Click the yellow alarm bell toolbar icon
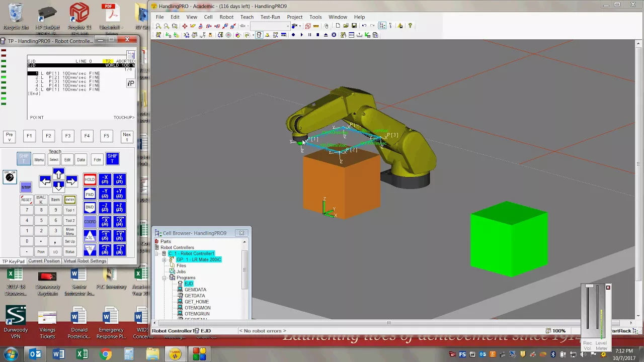Viewport: 644px width, 362px height. 267,35
